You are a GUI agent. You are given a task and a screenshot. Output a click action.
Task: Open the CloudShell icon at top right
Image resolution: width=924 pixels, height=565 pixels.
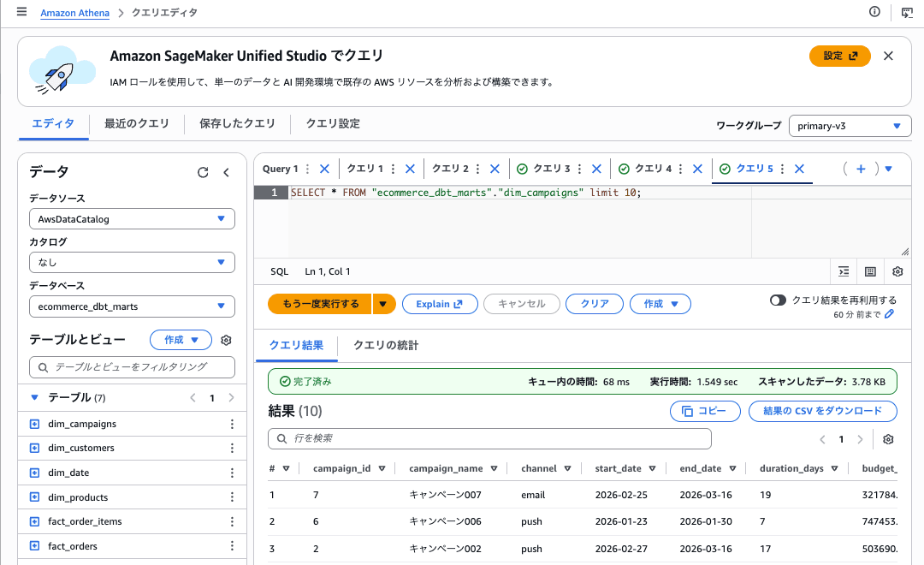coord(907,12)
